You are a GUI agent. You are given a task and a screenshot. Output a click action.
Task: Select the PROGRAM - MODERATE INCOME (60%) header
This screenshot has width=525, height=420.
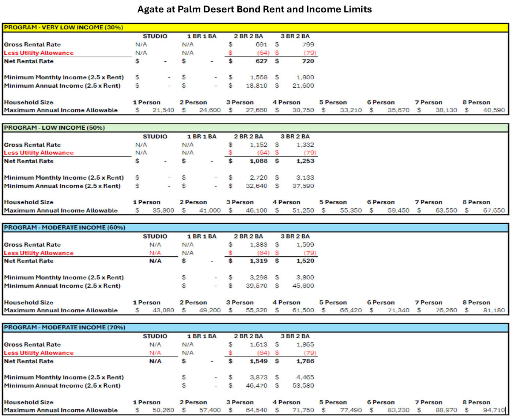point(255,228)
